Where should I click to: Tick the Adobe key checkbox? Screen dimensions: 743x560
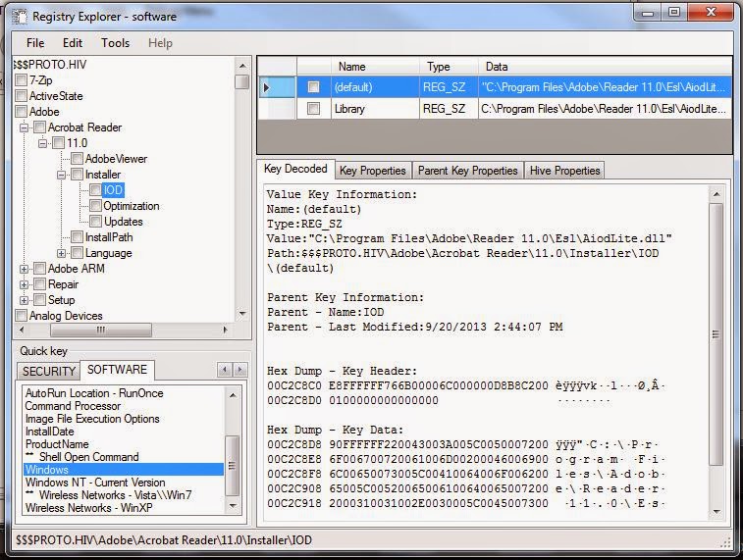coord(21,111)
